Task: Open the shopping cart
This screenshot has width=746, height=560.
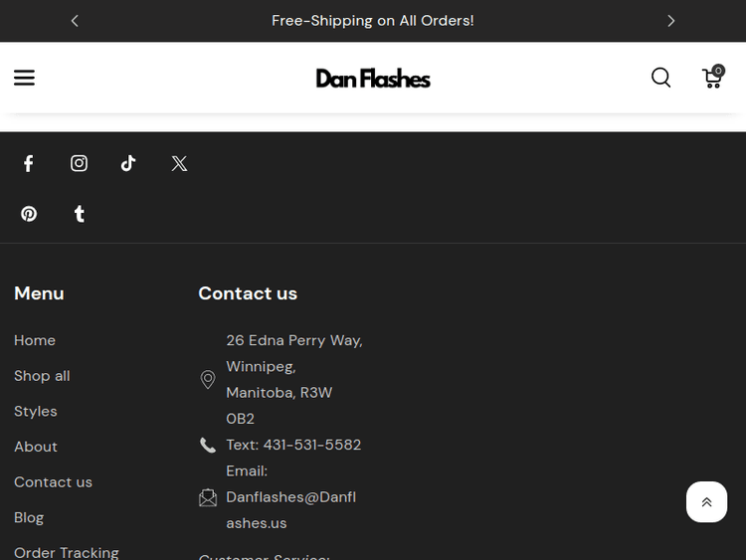Action: coord(712,78)
